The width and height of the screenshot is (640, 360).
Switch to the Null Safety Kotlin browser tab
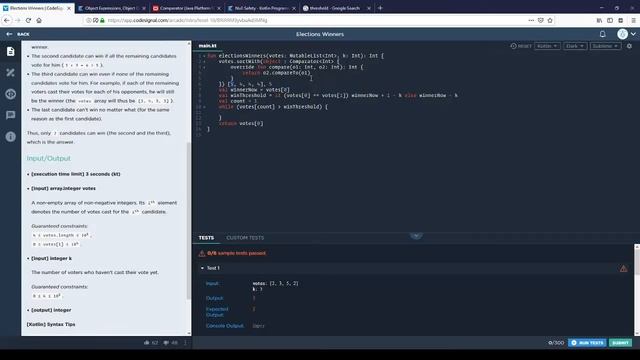(x=261, y=8)
